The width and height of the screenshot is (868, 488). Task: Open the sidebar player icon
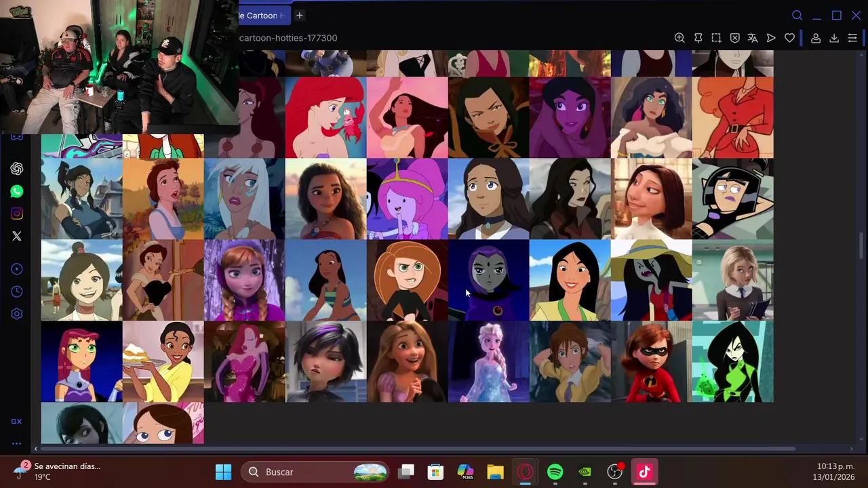(17, 269)
